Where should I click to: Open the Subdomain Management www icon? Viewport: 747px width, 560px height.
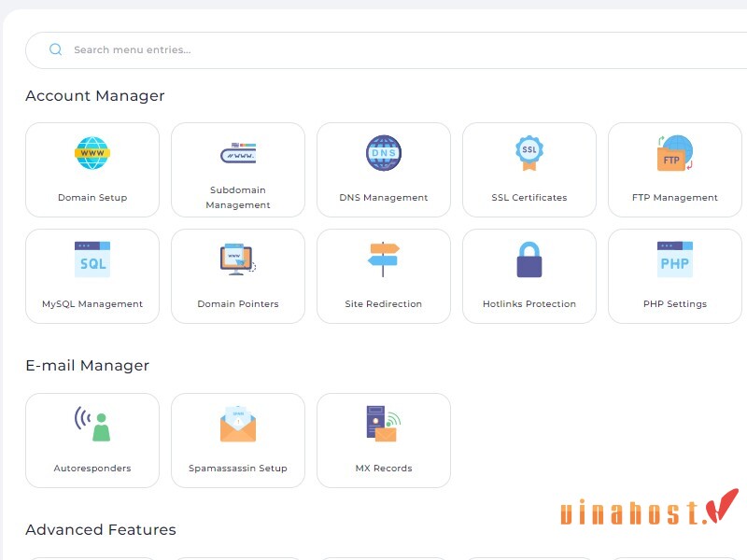click(x=238, y=153)
